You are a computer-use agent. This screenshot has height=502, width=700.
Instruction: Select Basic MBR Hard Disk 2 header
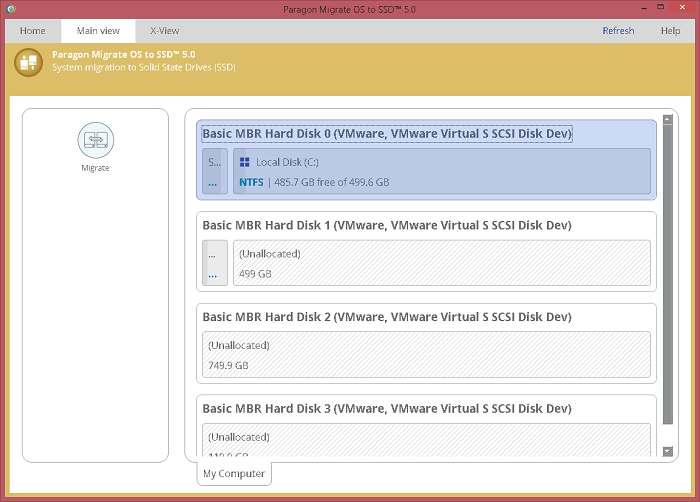coord(387,317)
